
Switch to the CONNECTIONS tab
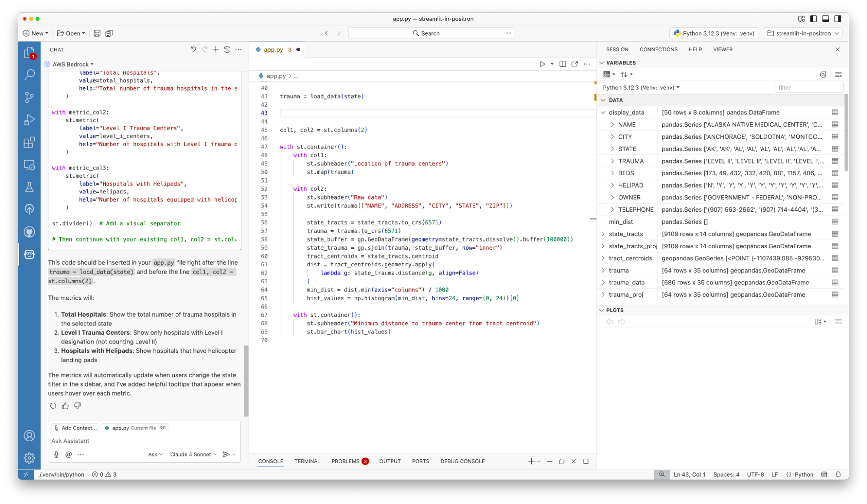[x=658, y=49]
